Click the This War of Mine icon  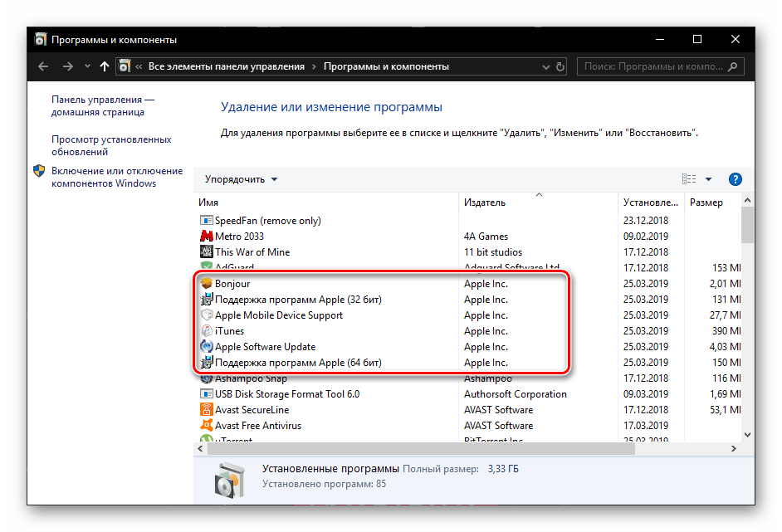[x=207, y=252]
